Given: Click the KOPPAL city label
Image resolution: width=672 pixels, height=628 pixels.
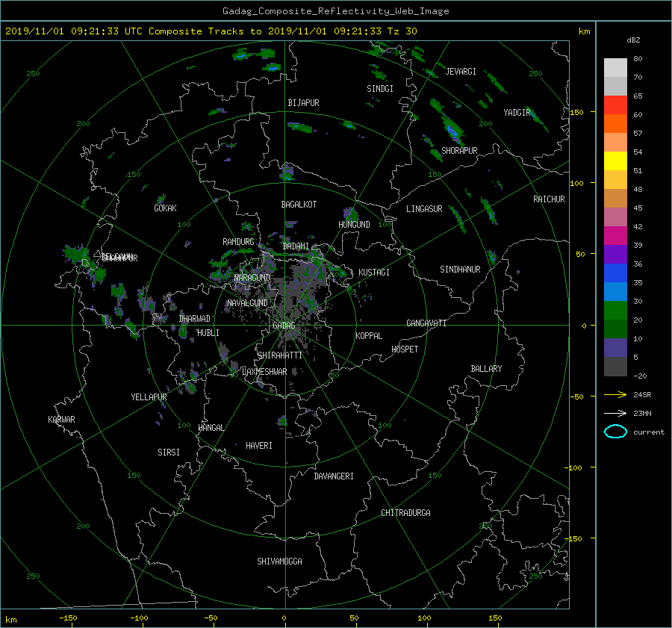Looking at the screenshot, I should (369, 335).
